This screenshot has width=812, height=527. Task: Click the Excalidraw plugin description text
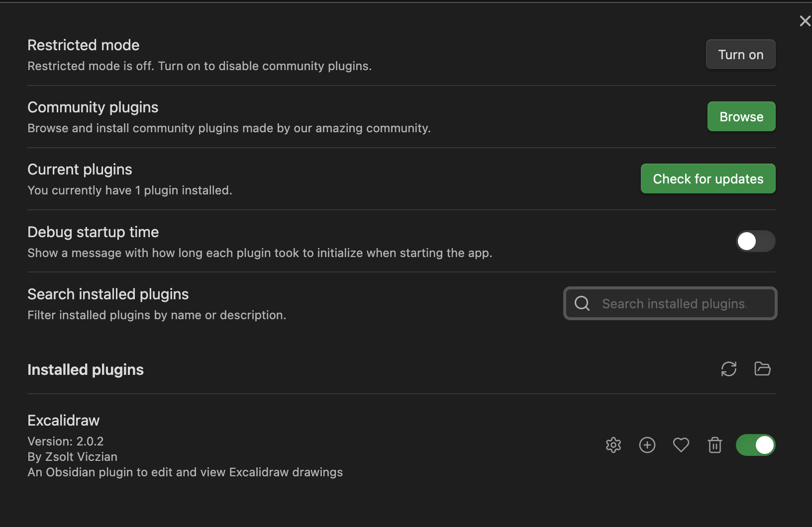pyautogui.click(x=185, y=472)
